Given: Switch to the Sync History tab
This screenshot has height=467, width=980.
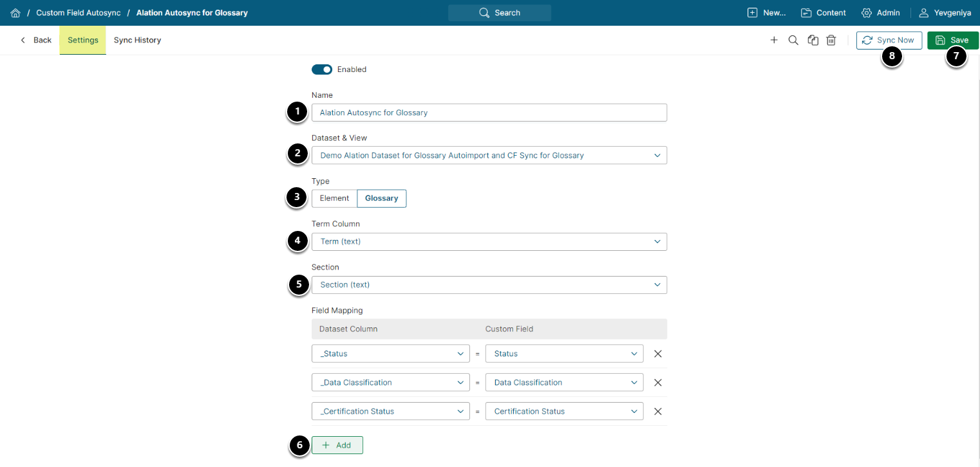Looking at the screenshot, I should (x=137, y=40).
